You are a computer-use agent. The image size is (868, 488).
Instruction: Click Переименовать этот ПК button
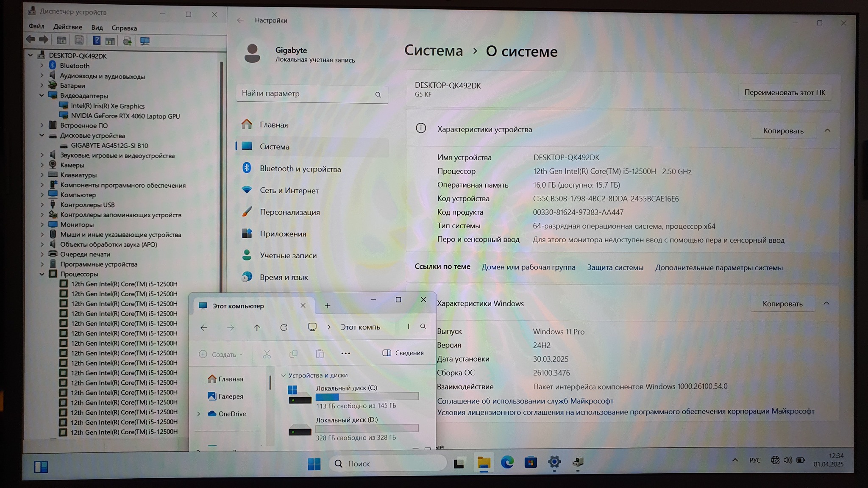point(785,92)
